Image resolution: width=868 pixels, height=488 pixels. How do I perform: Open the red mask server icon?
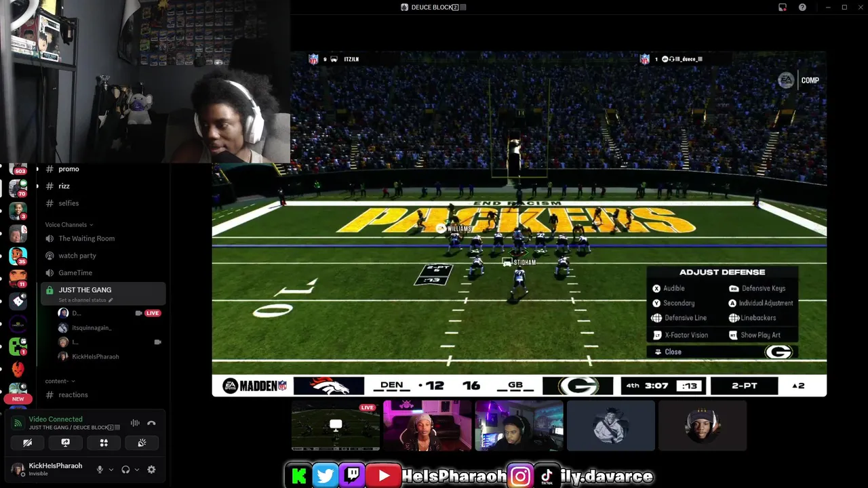tap(18, 369)
